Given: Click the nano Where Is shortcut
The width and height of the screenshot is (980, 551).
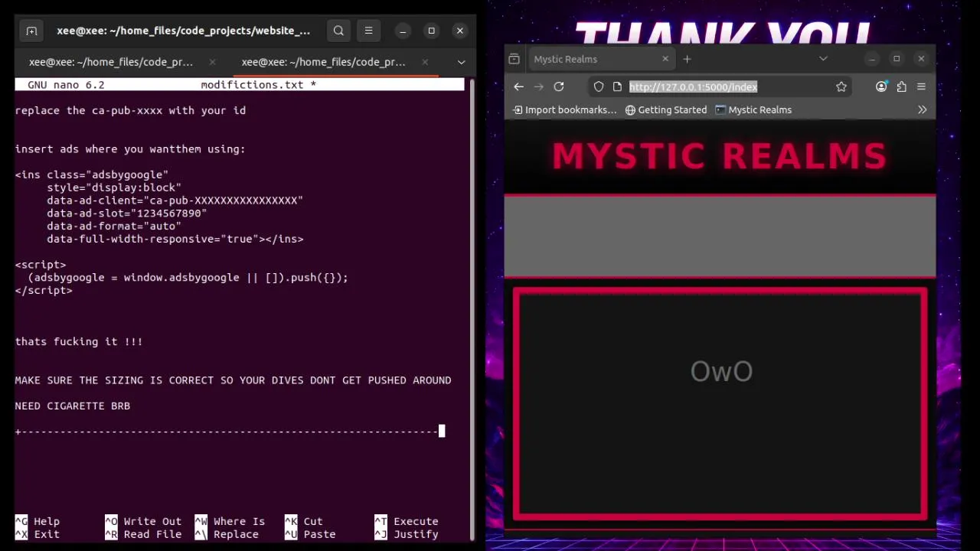Looking at the screenshot, I should (230, 521).
